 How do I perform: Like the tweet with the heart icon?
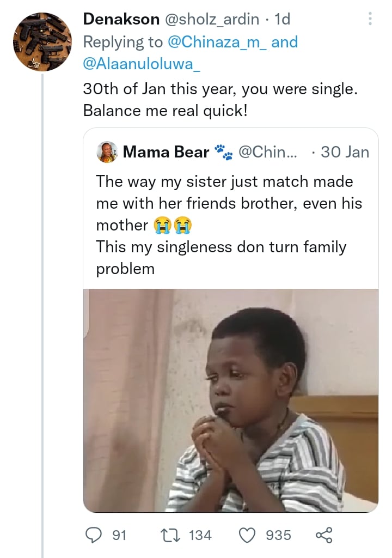pyautogui.click(x=247, y=535)
